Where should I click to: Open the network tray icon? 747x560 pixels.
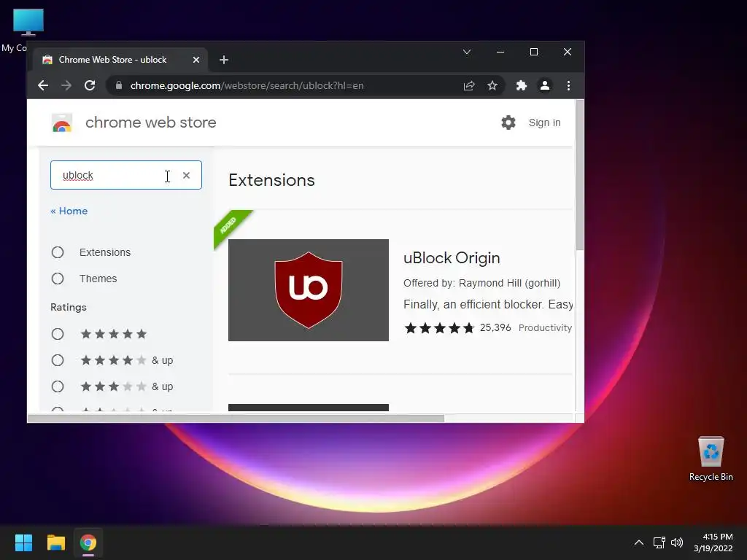coord(659,542)
